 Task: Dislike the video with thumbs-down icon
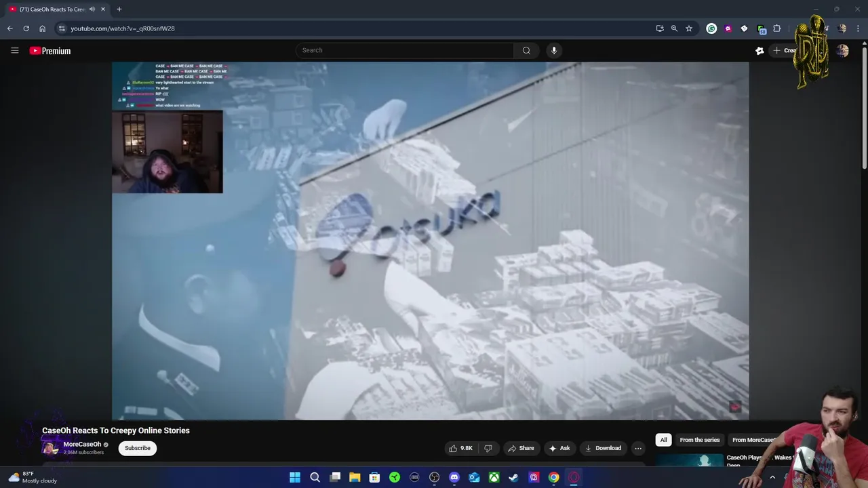click(x=488, y=448)
